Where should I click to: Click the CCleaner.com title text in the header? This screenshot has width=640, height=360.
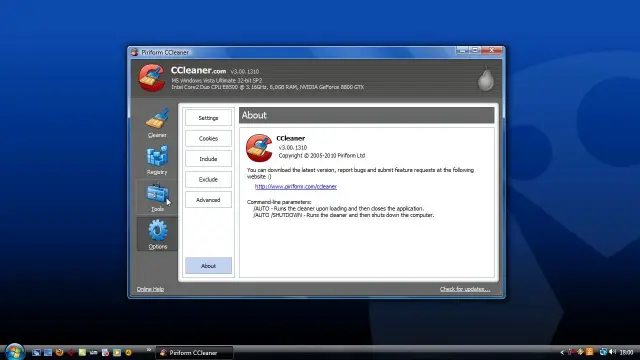[x=198, y=70]
